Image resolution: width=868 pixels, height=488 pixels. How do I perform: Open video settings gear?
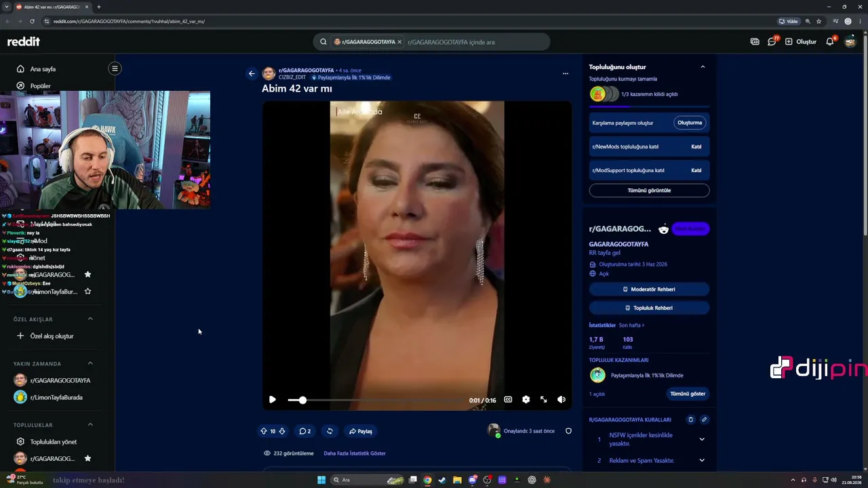(x=526, y=400)
